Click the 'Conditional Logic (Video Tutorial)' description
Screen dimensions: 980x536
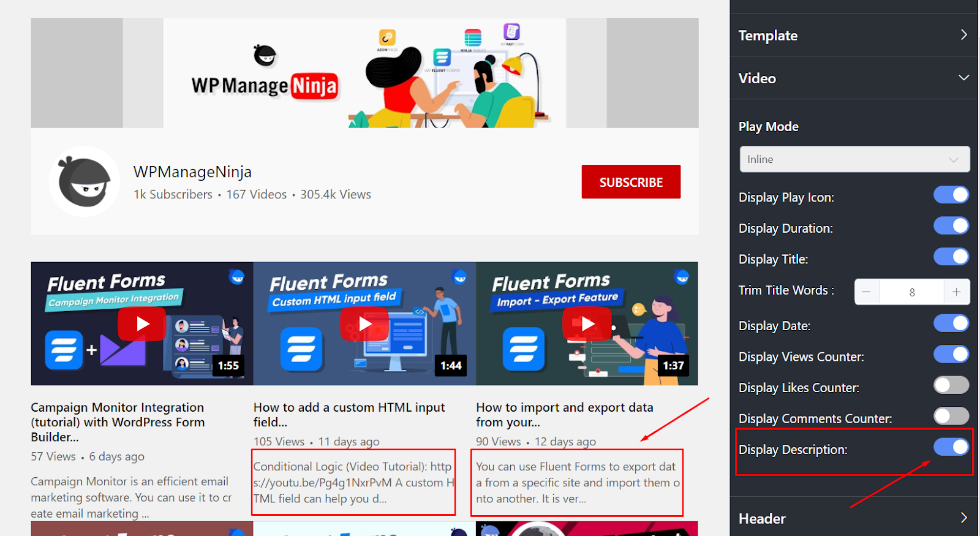(354, 483)
